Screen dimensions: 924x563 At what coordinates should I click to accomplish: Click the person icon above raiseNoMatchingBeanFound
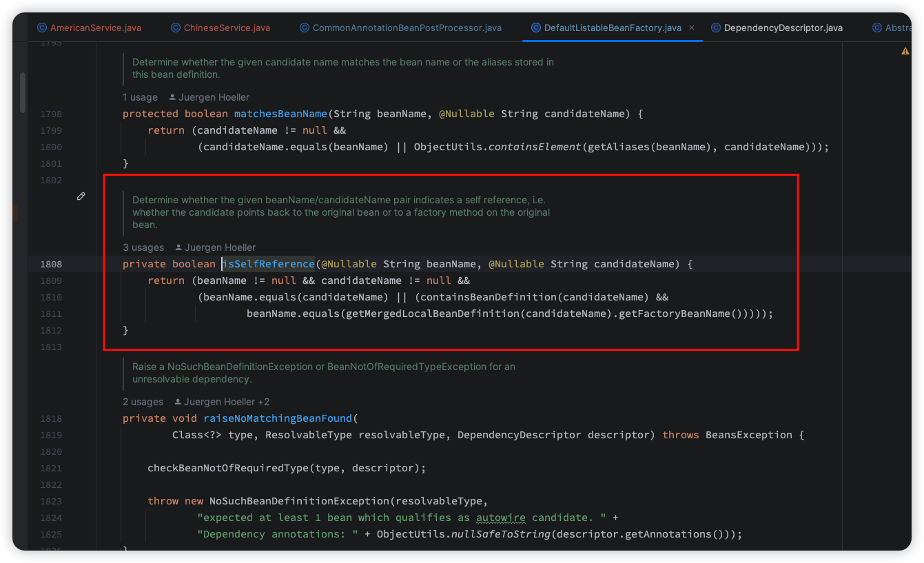178,402
